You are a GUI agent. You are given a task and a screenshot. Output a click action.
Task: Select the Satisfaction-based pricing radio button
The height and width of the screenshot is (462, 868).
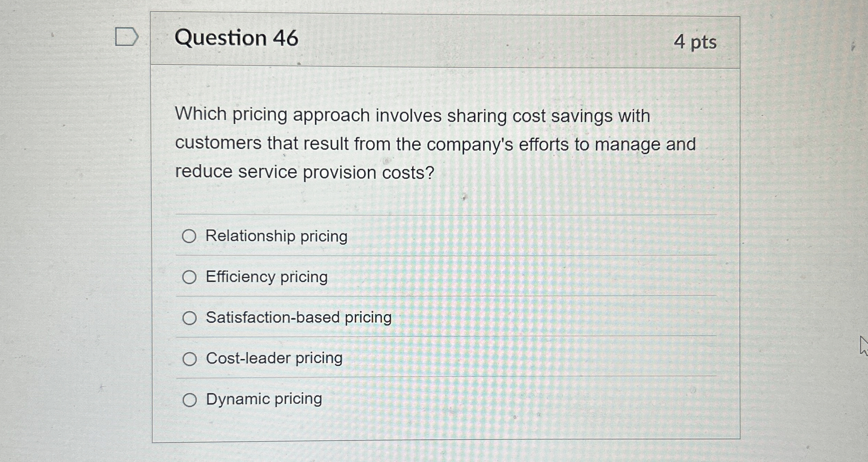[189, 318]
